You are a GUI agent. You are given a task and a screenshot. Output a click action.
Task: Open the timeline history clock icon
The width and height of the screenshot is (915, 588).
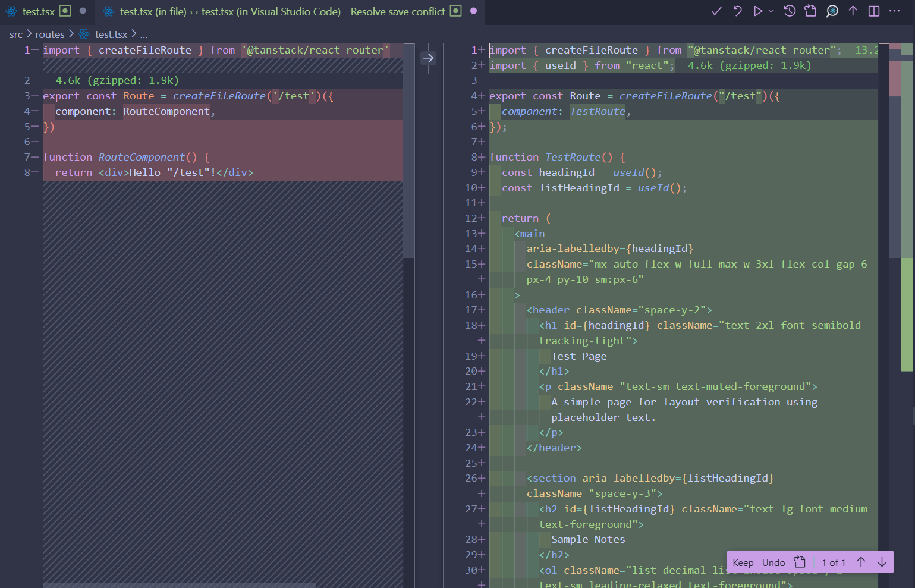pyautogui.click(x=790, y=11)
